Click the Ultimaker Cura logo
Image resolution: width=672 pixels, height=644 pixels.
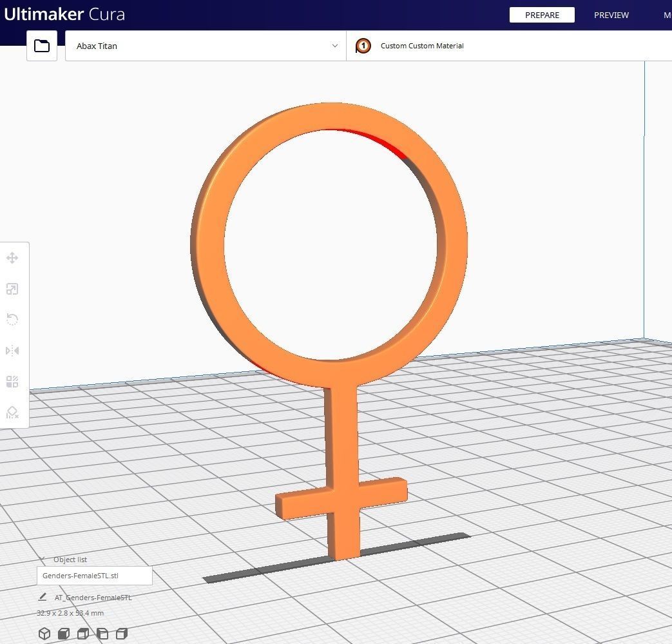pos(64,14)
